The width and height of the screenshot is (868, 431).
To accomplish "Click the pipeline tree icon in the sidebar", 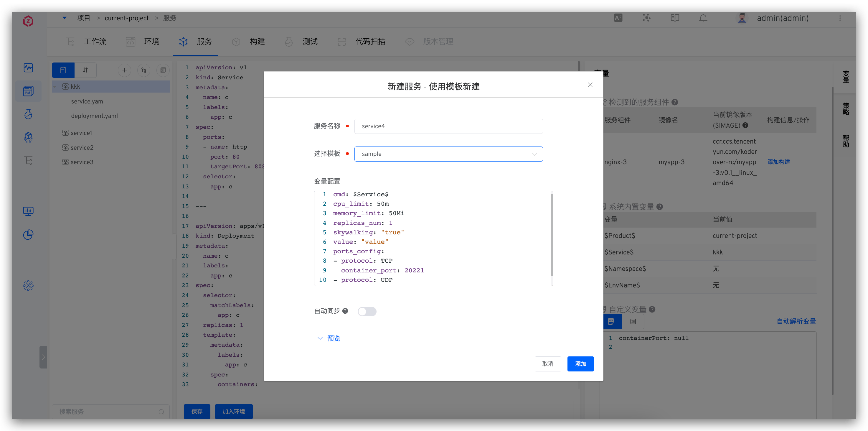I will (28, 161).
